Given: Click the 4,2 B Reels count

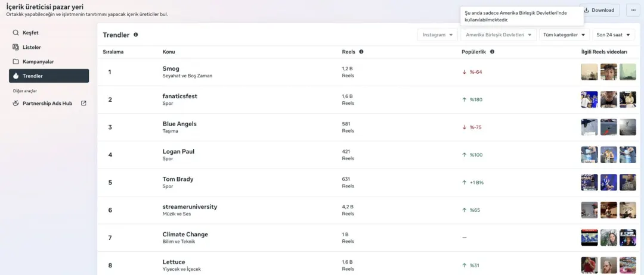Looking at the screenshot, I should point(348,207).
